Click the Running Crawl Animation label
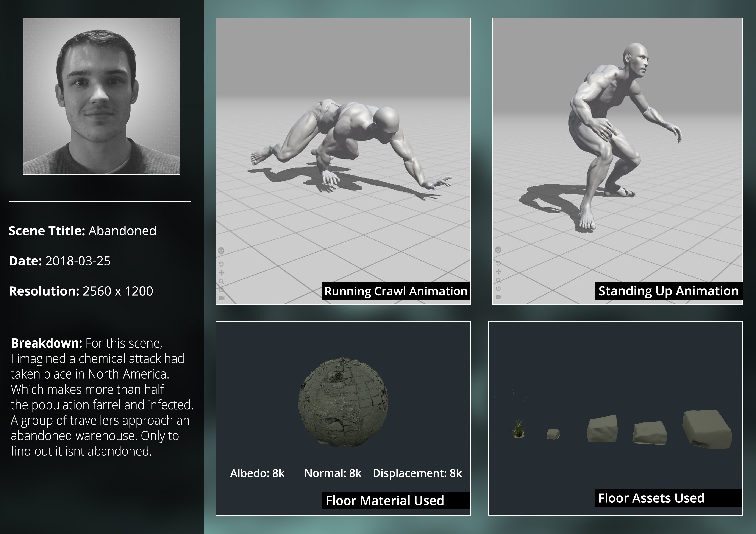Image resolution: width=756 pixels, height=534 pixels. pyautogui.click(x=395, y=291)
